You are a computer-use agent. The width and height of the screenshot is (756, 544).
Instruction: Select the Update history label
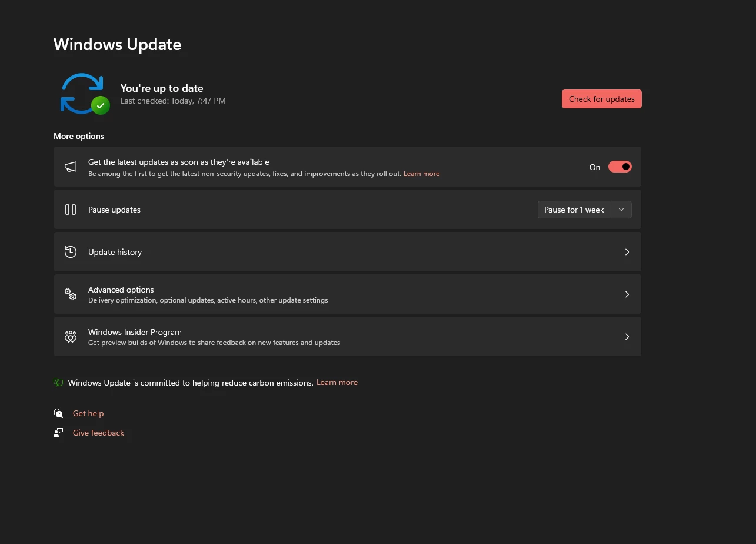[x=115, y=252]
